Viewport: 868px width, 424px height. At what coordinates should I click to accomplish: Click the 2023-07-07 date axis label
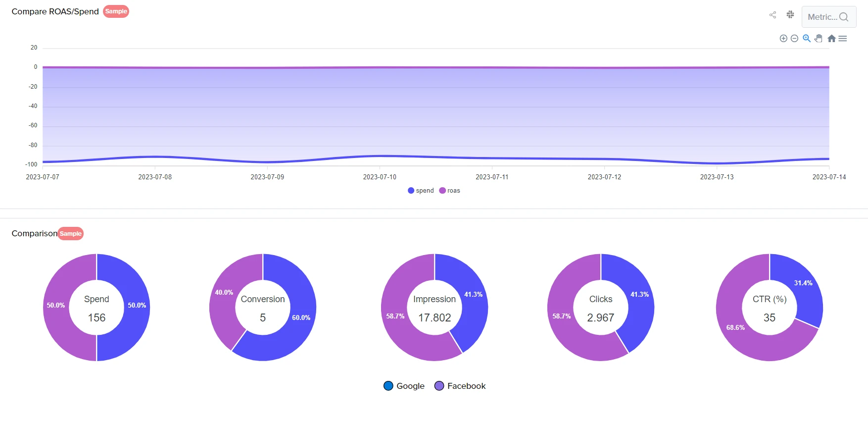pyautogui.click(x=43, y=177)
